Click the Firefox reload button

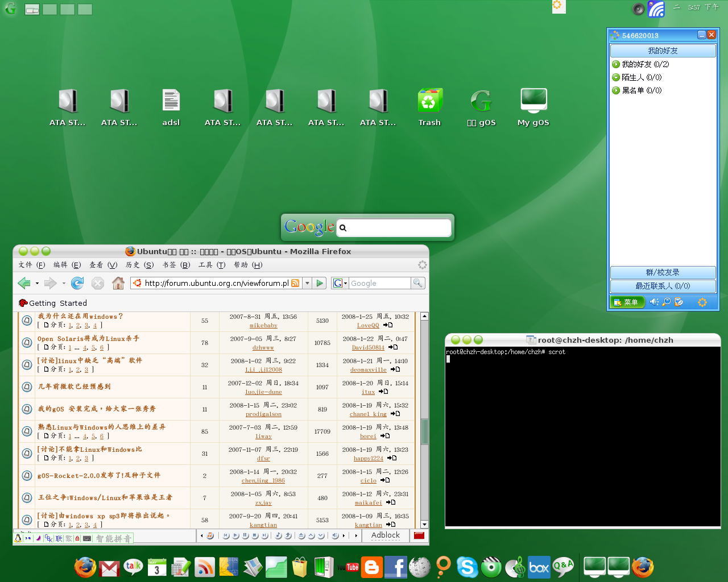77,282
